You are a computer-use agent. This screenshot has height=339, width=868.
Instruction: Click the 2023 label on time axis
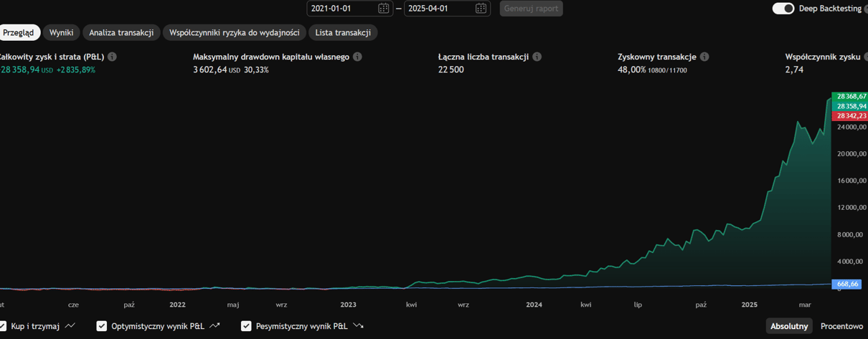pos(348,305)
